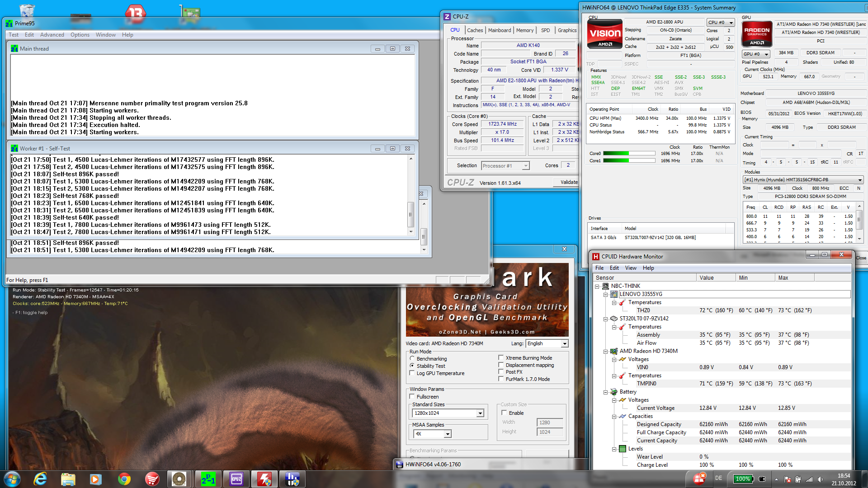Screen dimensions: 868x488
Task: Switch to FurMark via its taskbar icon
Action: 179,479
